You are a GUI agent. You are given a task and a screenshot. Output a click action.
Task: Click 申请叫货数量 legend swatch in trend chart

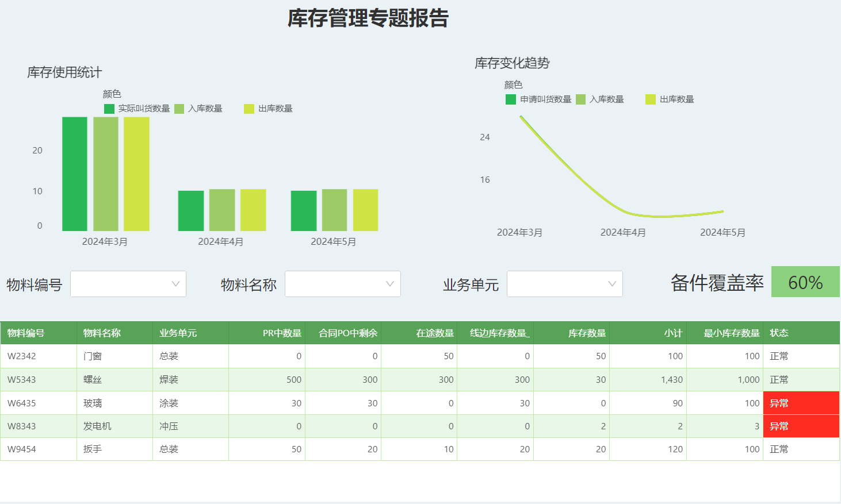point(511,99)
